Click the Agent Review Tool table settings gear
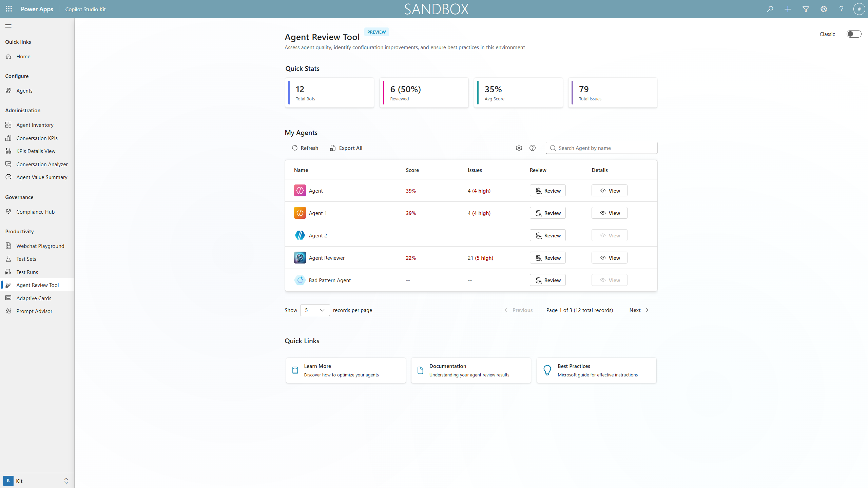The image size is (868, 488). click(x=519, y=148)
